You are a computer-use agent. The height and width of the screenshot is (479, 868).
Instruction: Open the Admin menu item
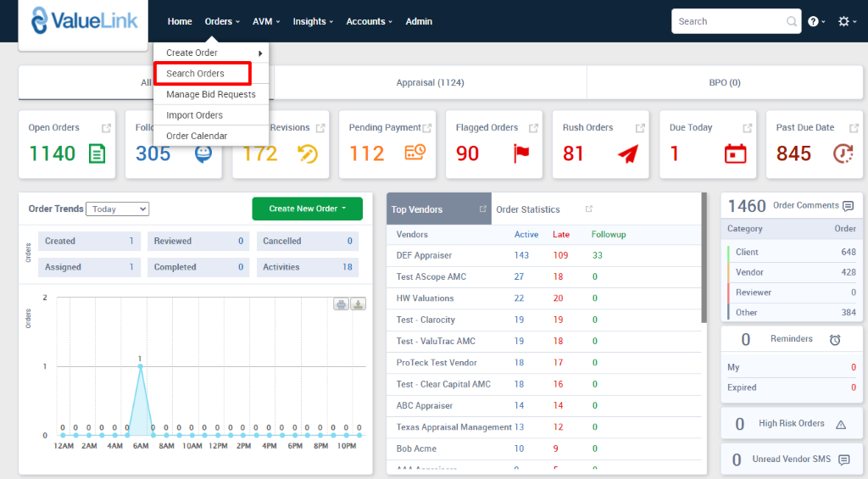[x=419, y=21]
